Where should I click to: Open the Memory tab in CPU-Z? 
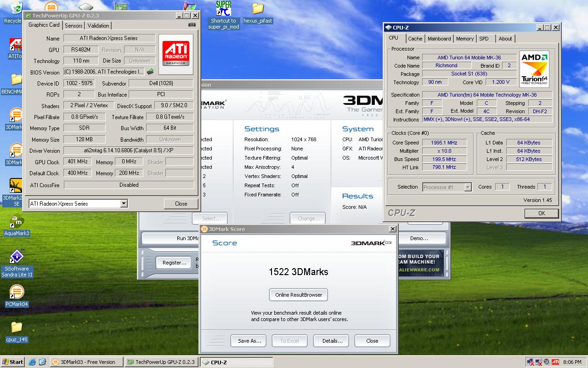[x=465, y=39]
